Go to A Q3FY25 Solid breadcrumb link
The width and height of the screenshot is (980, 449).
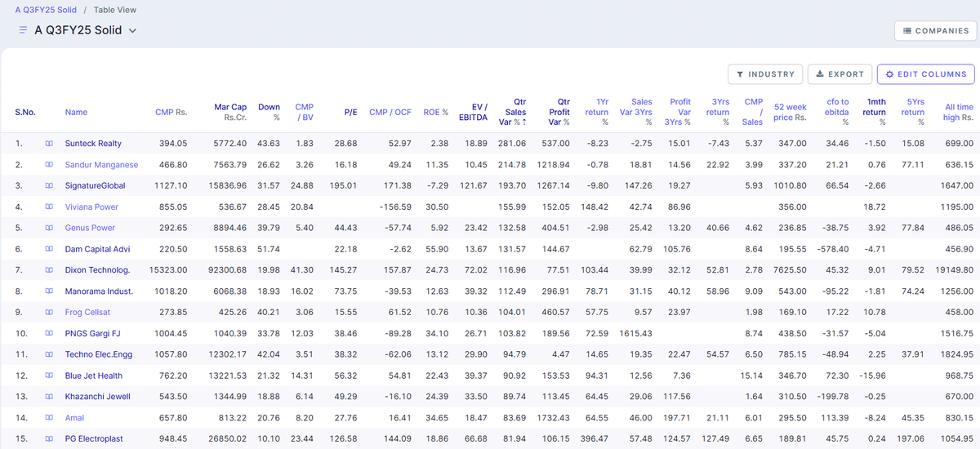46,10
